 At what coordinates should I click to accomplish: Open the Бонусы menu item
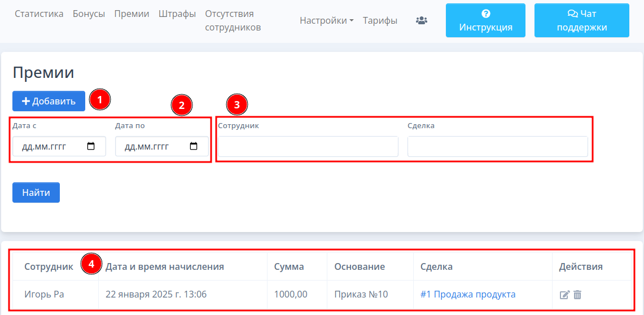tap(89, 14)
